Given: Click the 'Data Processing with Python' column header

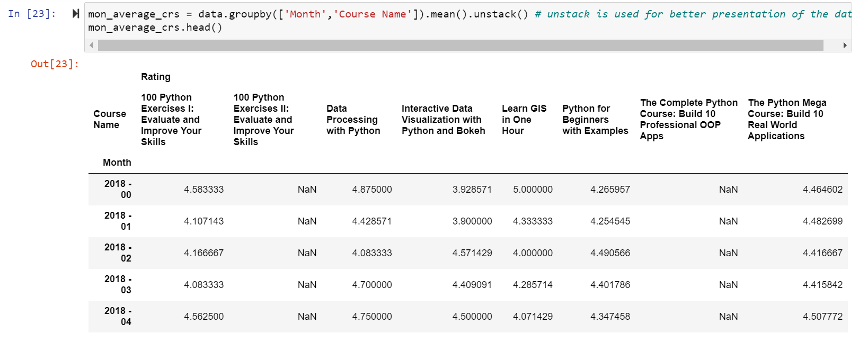Looking at the screenshot, I should pyautogui.click(x=353, y=120).
